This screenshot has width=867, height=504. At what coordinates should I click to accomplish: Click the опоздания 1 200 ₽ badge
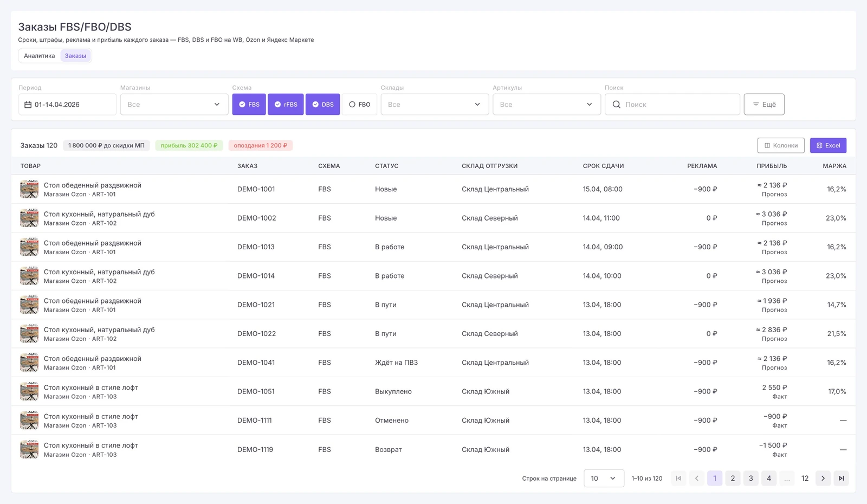[261, 145]
